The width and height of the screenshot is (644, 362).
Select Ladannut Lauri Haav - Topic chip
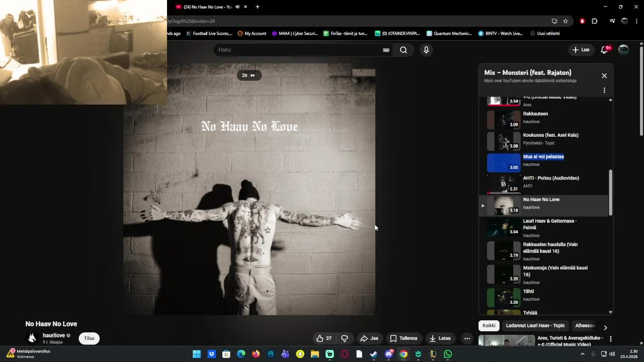coord(535,326)
